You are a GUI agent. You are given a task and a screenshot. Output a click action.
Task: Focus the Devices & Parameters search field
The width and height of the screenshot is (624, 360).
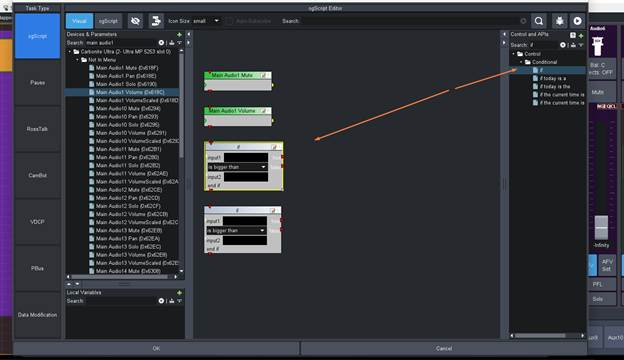[121, 43]
